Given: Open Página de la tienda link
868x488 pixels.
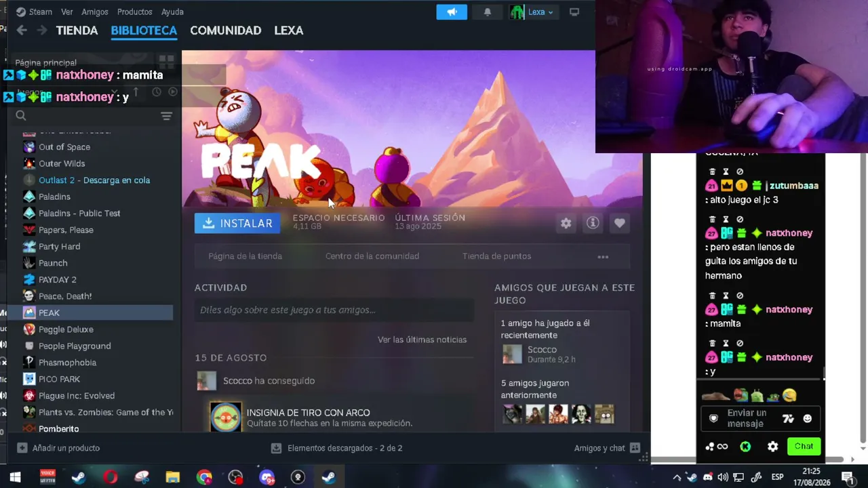Looking at the screenshot, I should coord(245,256).
